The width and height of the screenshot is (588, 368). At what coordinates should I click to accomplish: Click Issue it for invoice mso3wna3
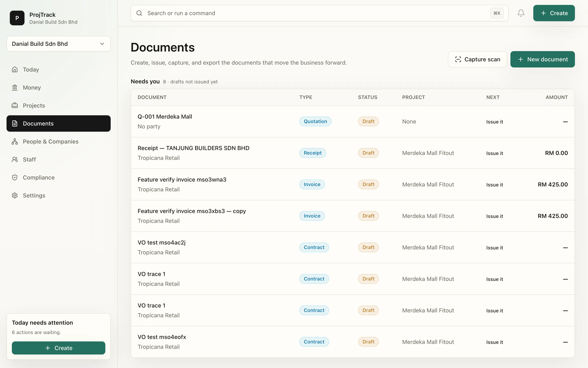(494, 185)
